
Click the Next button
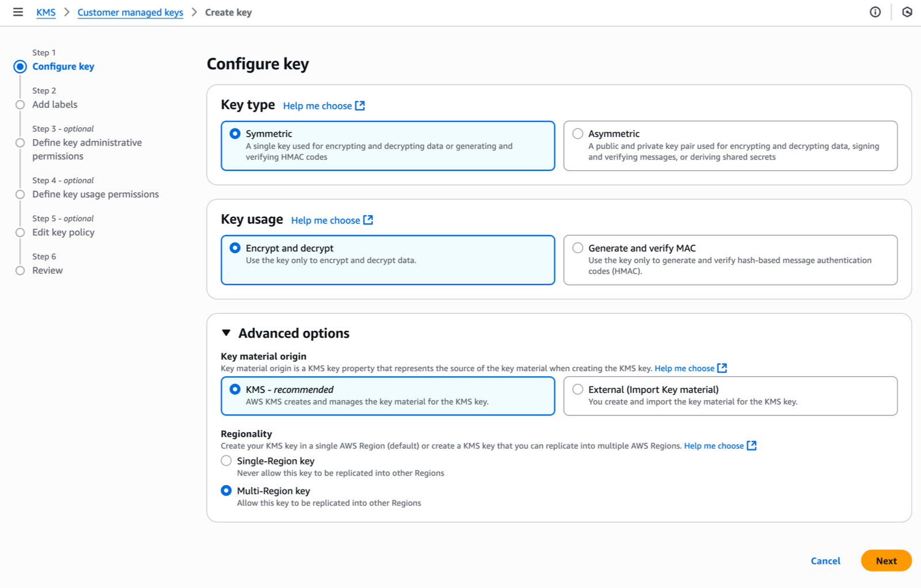click(886, 561)
